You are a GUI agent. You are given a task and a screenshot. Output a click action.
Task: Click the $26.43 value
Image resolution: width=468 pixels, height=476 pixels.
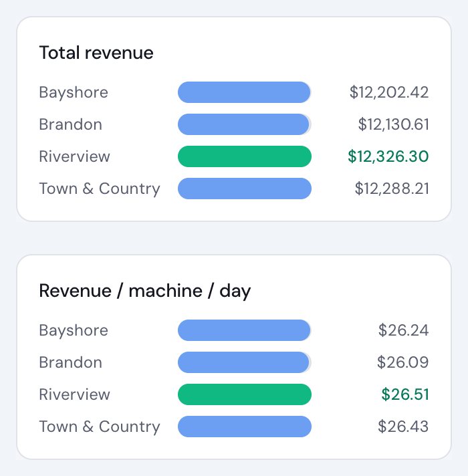click(x=403, y=427)
